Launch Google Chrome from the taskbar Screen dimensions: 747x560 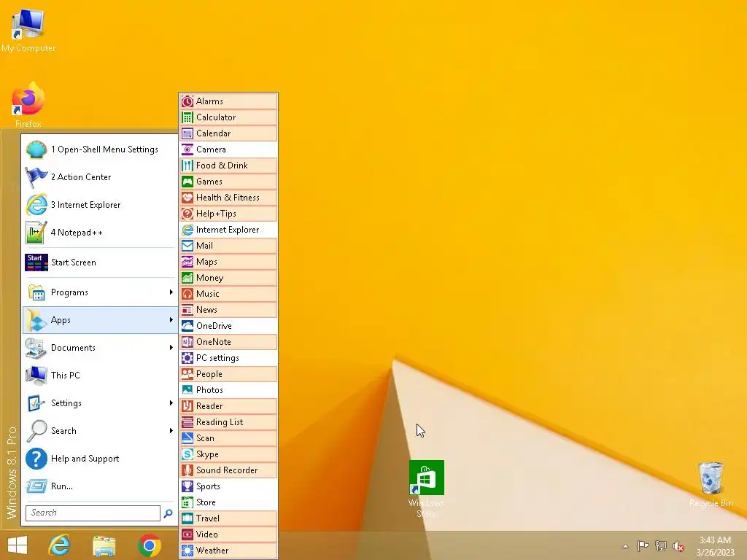click(149, 545)
